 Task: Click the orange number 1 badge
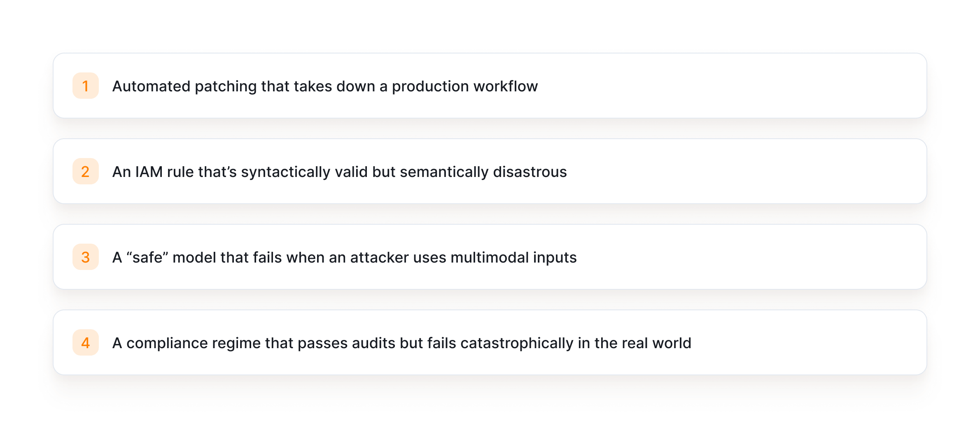[86, 86]
